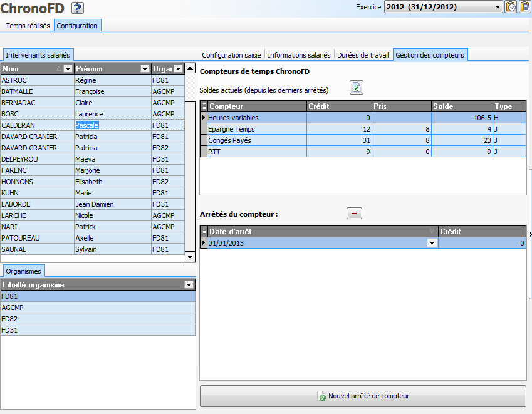The width and height of the screenshot is (532, 414).
Task: Open the Informations salariés tab
Action: (299, 55)
